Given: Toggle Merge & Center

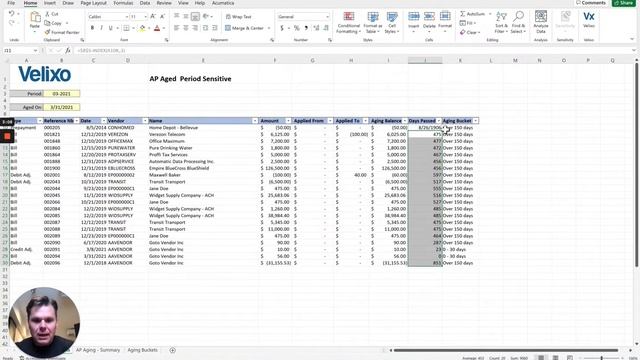Looking at the screenshot, I should (x=244, y=28).
